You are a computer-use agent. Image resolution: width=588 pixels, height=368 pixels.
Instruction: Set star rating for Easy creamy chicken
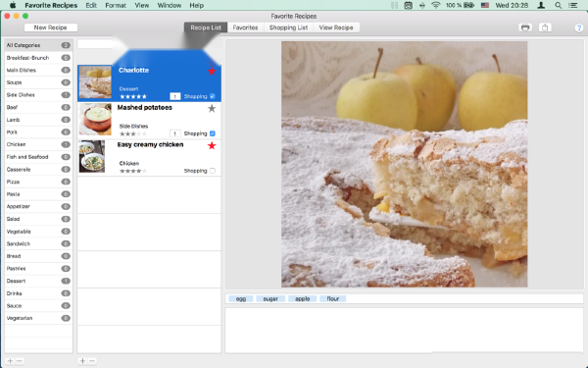point(133,171)
